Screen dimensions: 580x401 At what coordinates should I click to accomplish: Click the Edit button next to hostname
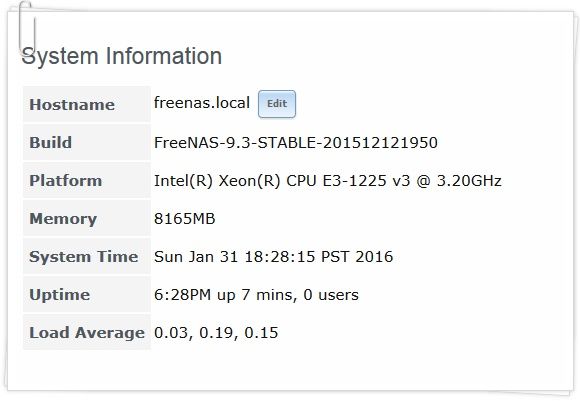click(277, 104)
